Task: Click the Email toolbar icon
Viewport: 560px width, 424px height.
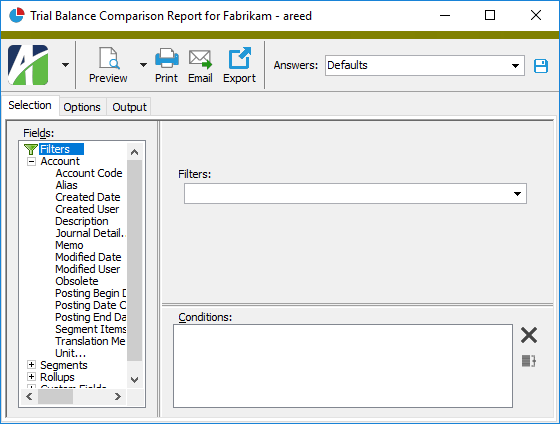Action: [x=200, y=59]
